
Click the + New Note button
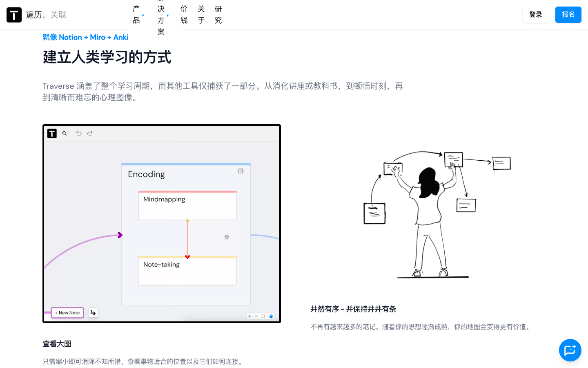click(67, 313)
